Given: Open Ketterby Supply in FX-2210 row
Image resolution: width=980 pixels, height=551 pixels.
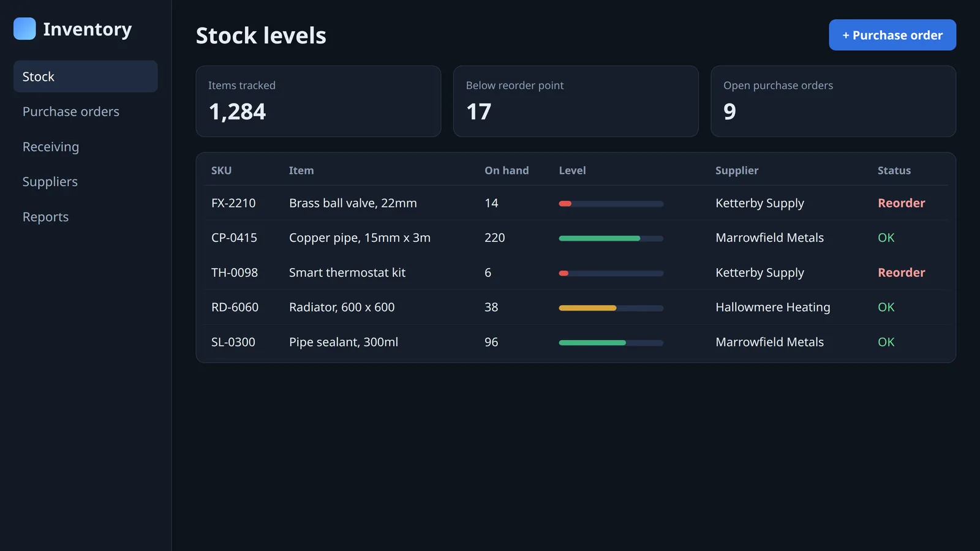Looking at the screenshot, I should tap(759, 203).
